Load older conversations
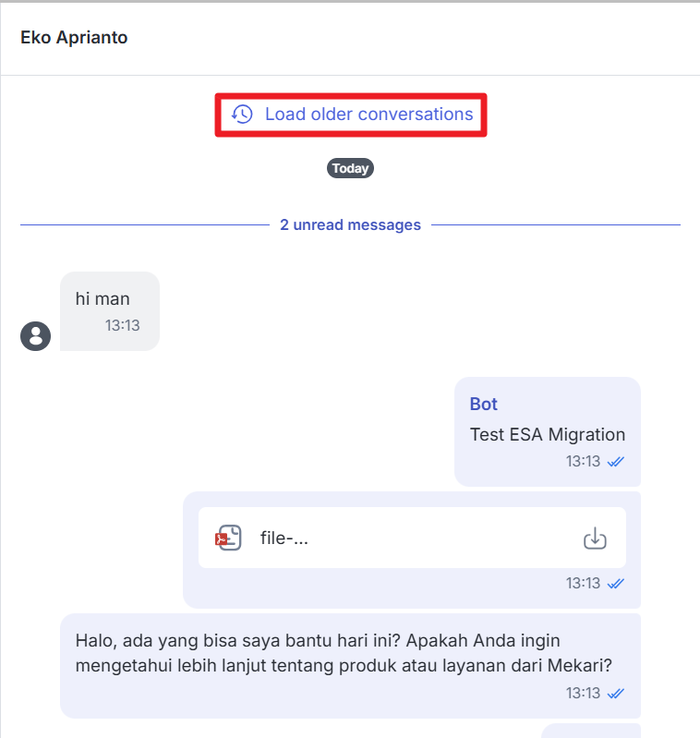 pyautogui.click(x=368, y=115)
